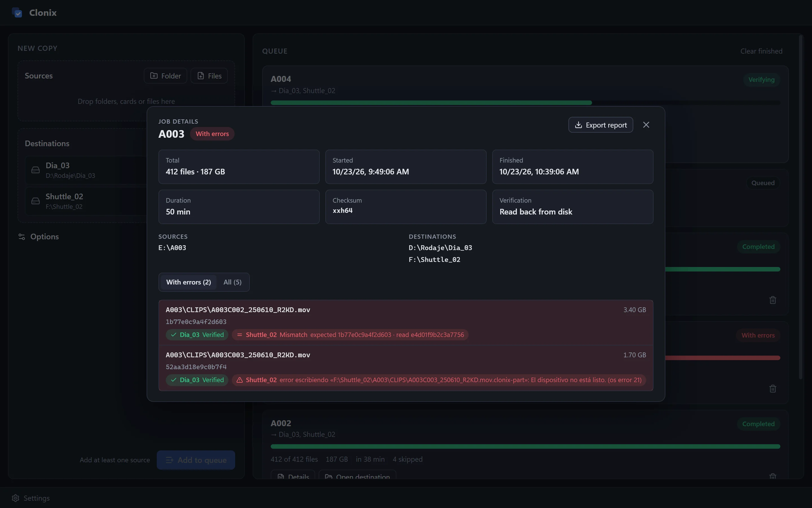
Task: Click the Dia_03 Verified chip for A003C003
Action: (x=197, y=380)
